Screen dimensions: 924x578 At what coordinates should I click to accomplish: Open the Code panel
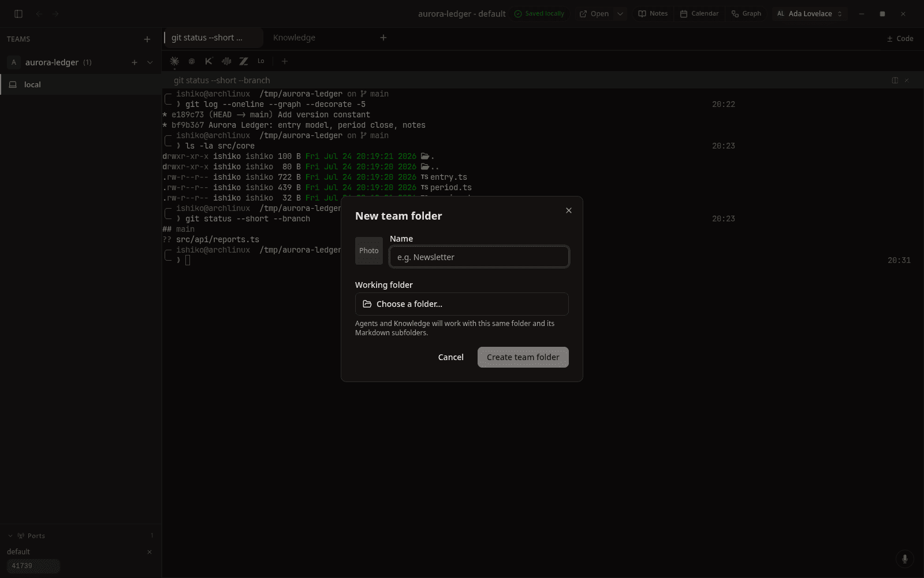point(900,39)
